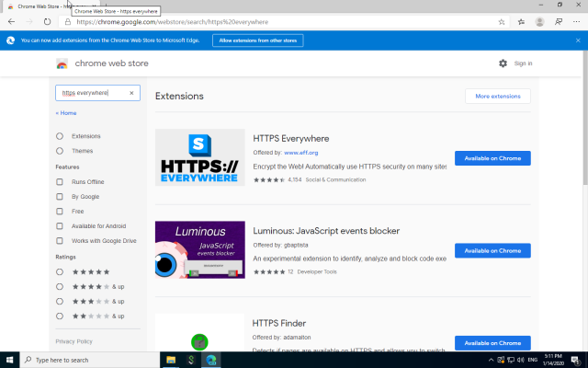This screenshot has width=588, height=368.
Task: Check the By Google filter
Action: 61,197
